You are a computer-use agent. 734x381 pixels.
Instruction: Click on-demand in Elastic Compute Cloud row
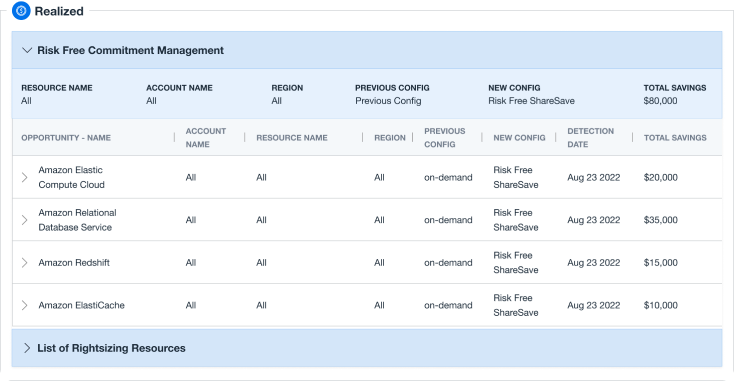pos(448,177)
